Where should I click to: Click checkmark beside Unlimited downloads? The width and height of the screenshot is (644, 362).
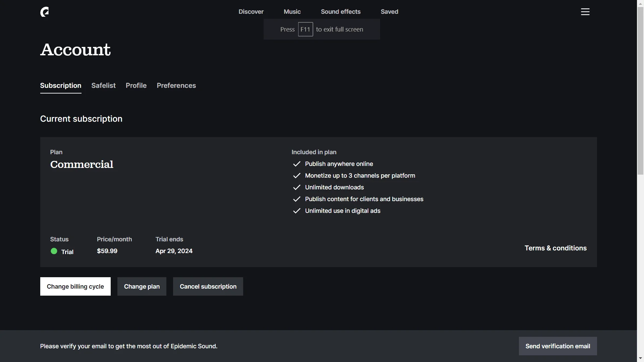(297, 187)
